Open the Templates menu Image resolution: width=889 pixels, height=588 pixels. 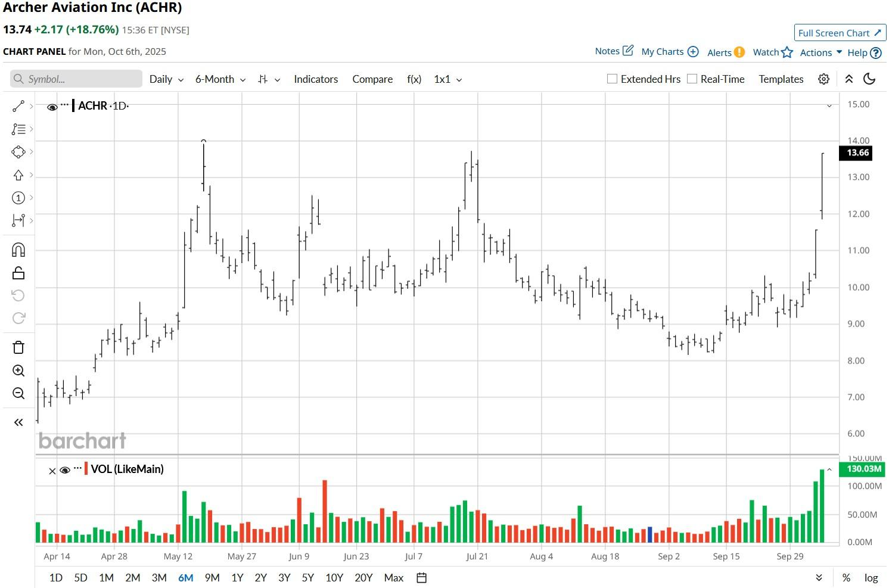tap(781, 79)
